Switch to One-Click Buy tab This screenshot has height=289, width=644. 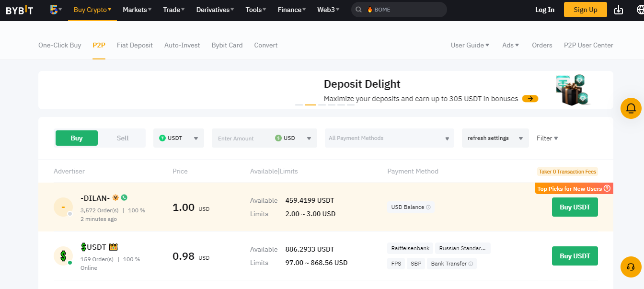[60, 45]
